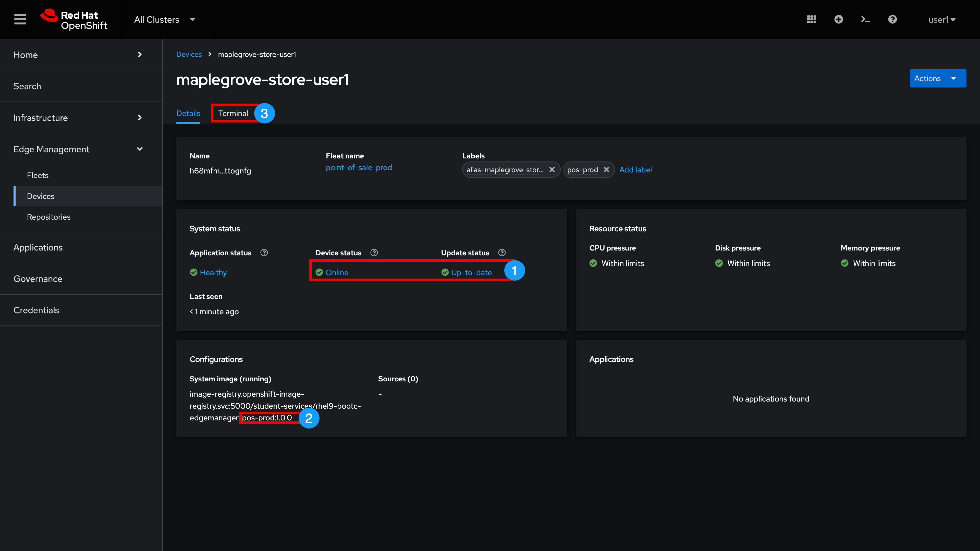Click the green Up-to-date status icon
Viewport: 980px width, 551px height.
tap(445, 272)
